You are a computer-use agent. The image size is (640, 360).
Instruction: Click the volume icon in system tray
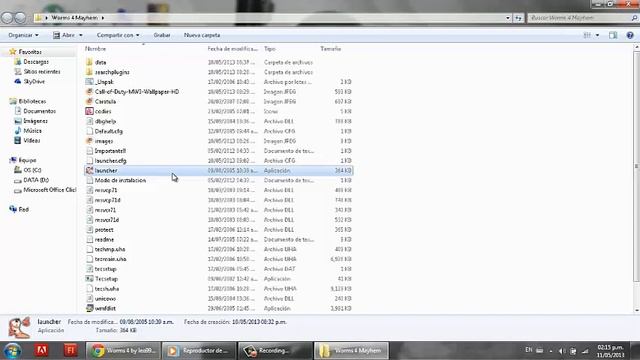pos(562,351)
